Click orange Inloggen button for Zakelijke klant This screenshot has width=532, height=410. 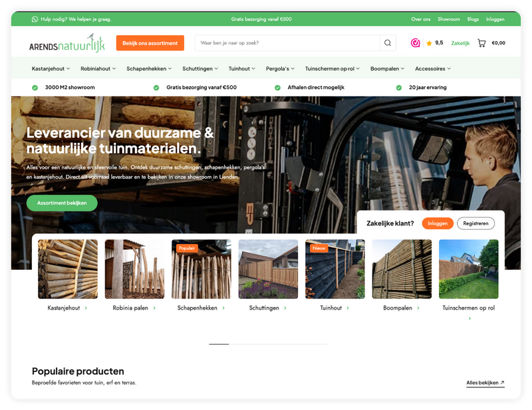[x=438, y=223]
